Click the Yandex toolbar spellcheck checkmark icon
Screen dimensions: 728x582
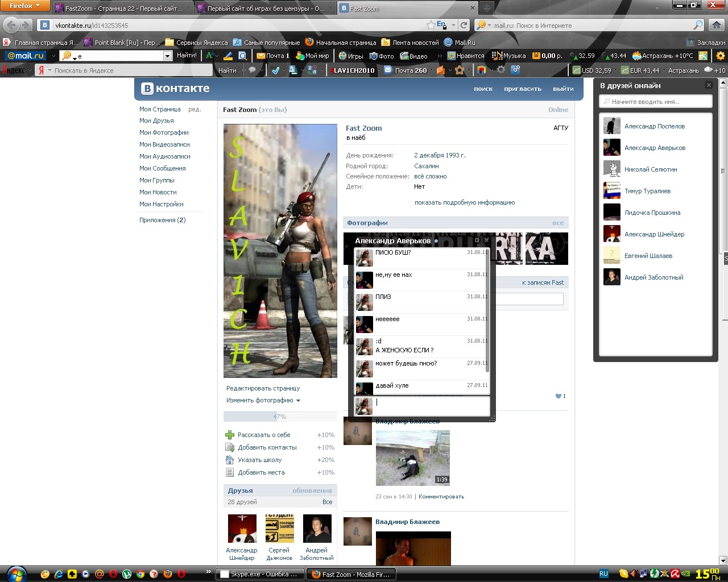[276, 70]
